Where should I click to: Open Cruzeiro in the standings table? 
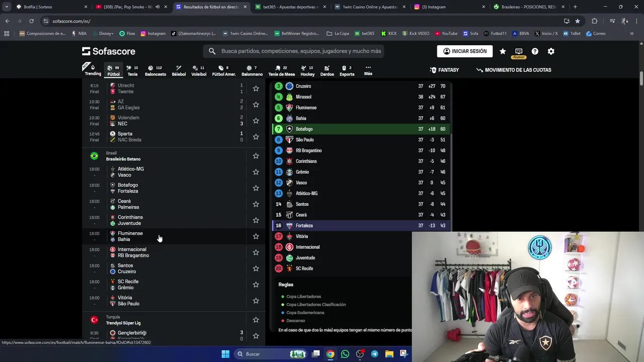coord(303,86)
